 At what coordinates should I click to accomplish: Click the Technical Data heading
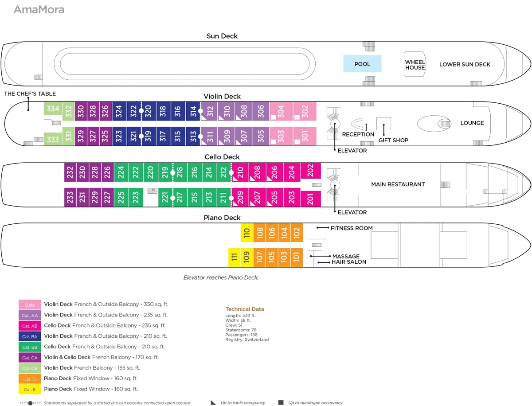[245, 309]
